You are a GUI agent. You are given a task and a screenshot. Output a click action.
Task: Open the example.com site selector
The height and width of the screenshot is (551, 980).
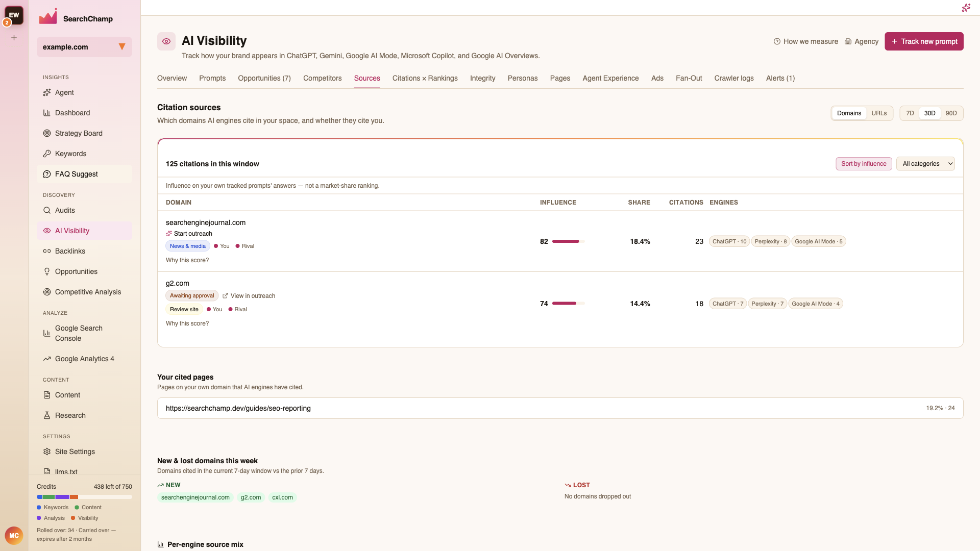pyautogui.click(x=84, y=47)
